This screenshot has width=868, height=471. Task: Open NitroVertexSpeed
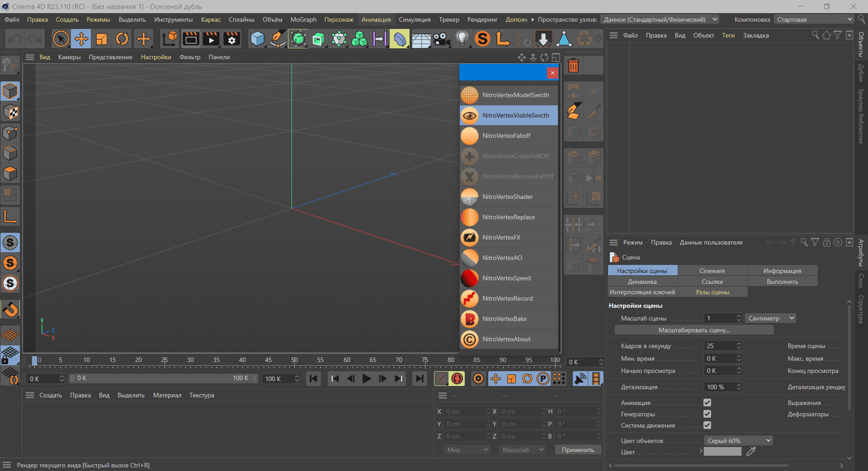509,278
